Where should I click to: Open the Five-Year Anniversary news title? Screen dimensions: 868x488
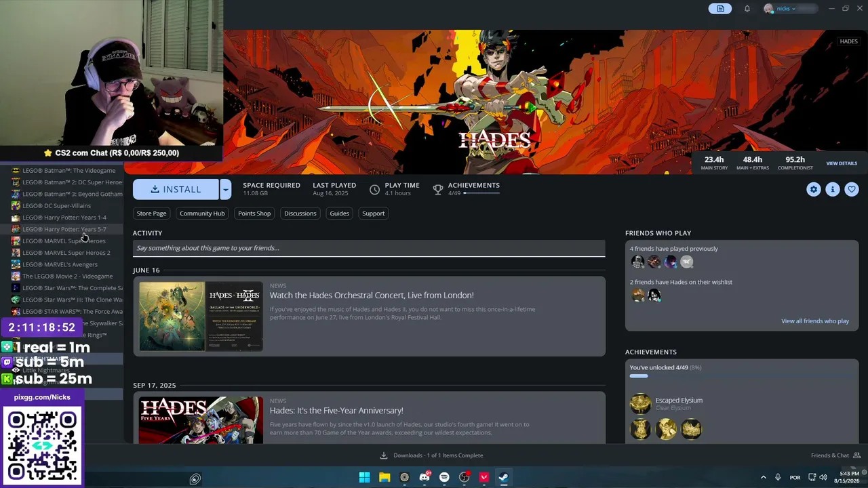(336, 411)
